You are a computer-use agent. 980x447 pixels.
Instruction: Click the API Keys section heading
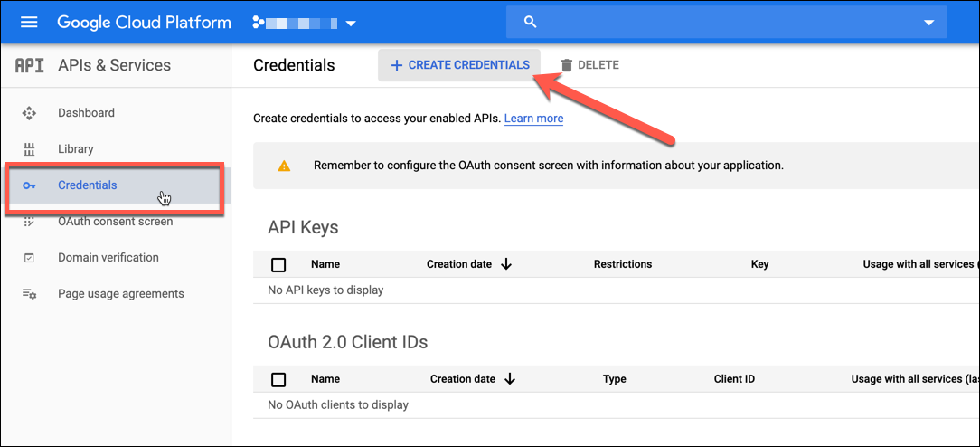[x=303, y=227]
